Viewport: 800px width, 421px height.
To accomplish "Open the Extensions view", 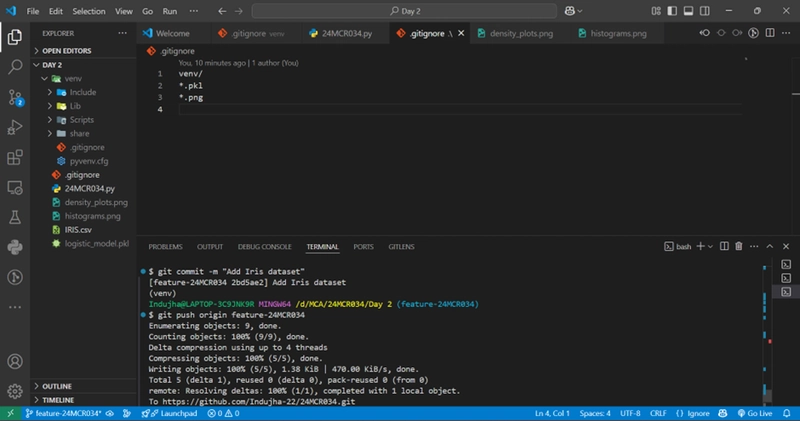I will click(x=15, y=157).
